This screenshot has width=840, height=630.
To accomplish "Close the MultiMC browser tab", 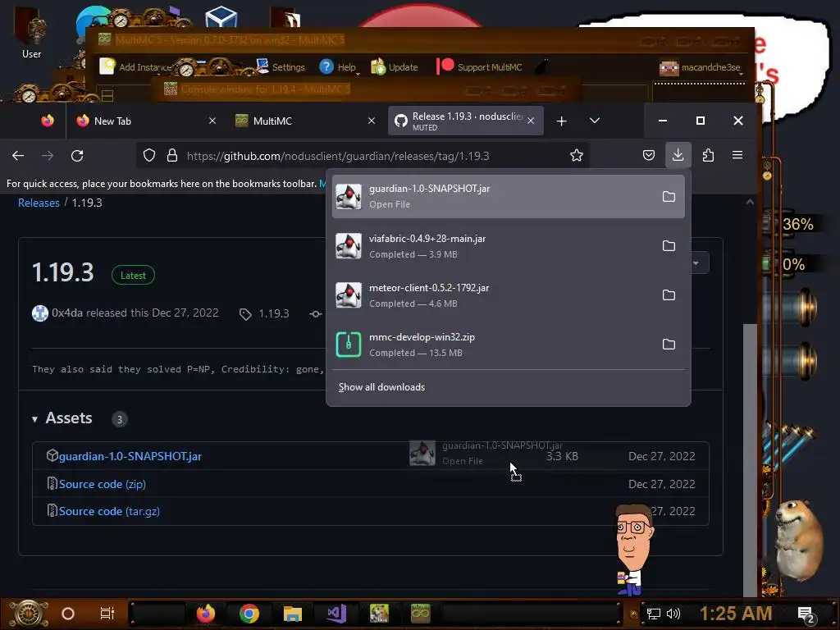I will click(x=372, y=121).
